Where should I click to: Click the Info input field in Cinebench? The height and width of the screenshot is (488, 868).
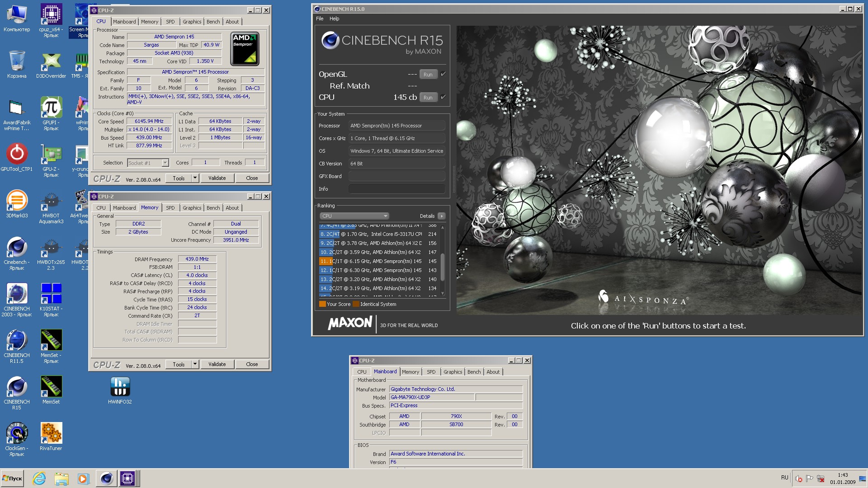point(396,189)
